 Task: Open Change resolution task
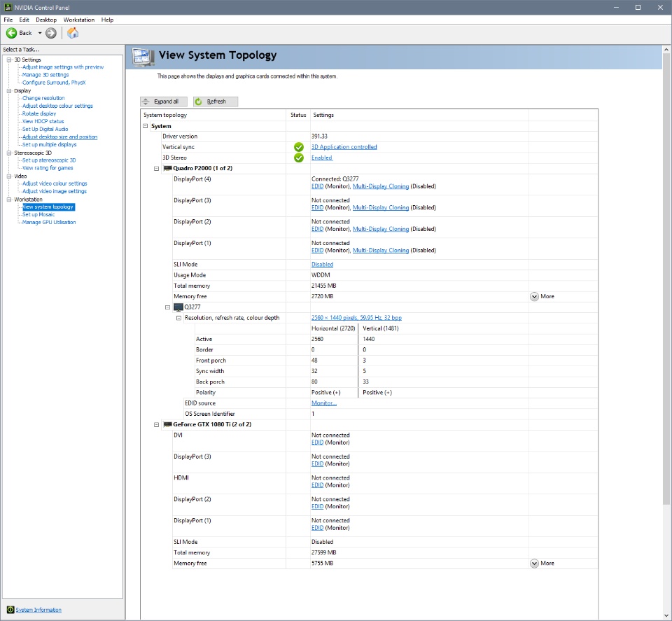click(x=43, y=98)
